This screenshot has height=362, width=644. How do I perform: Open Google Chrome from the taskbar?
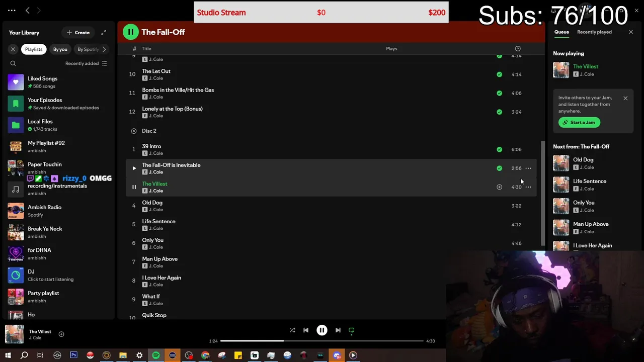coord(205,355)
